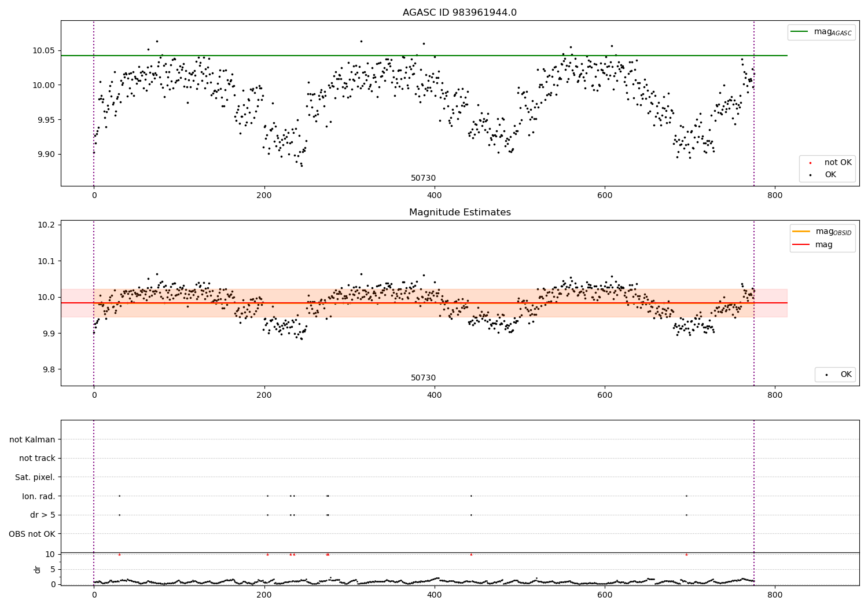Click the "50730" label in the Magnitude Estimates plot
This screenshot has width=868, height=608.
point(423,378)
